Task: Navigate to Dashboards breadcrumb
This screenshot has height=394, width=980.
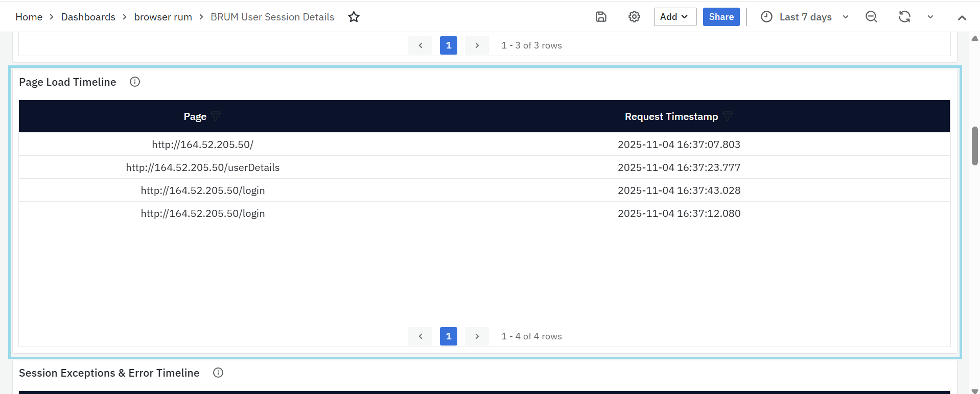Action: (88, 17)
